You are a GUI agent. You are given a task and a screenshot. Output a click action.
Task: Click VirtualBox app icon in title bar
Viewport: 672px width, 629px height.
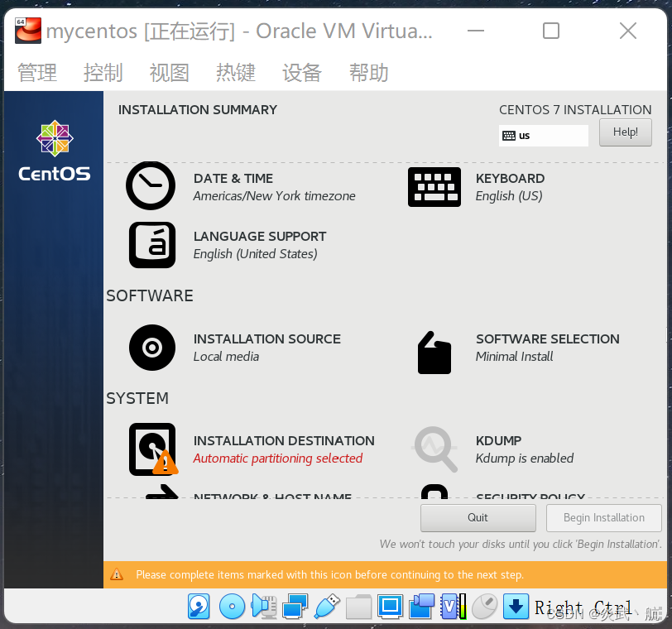coord(28,31)
